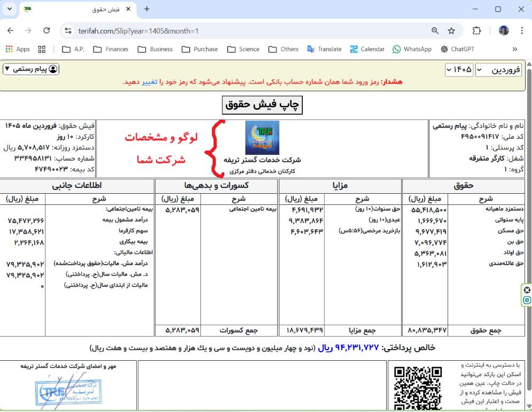
Task: Click the چاپ فیش حقوق print button
Action: coord(262,105)
